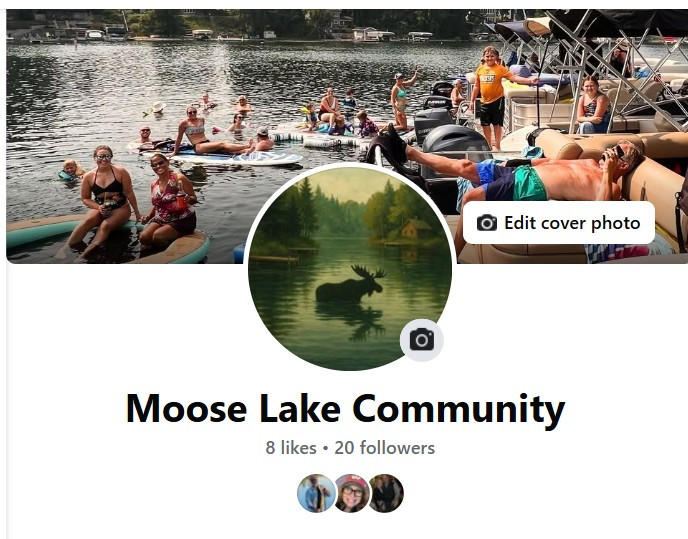Click the "8 likes" link

pos(291,448)
